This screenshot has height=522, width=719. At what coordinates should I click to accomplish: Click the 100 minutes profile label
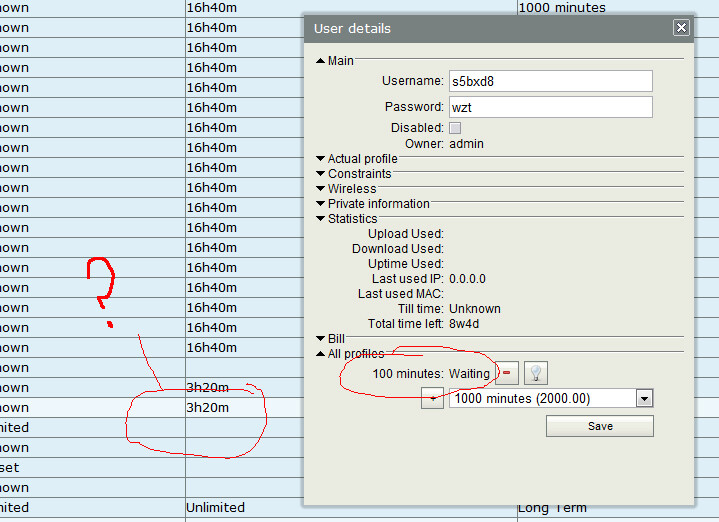[x=408, y=373]
